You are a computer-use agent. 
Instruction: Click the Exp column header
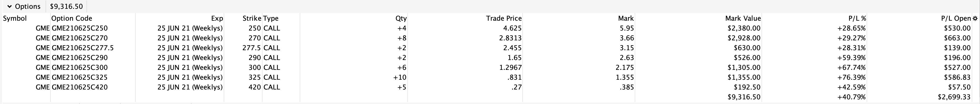(217, 18)
